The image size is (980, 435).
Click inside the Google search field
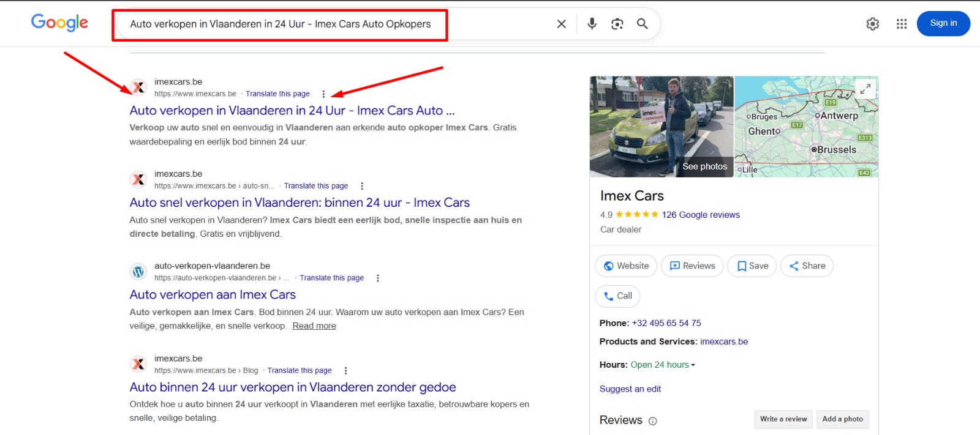[x=337, y=24]
